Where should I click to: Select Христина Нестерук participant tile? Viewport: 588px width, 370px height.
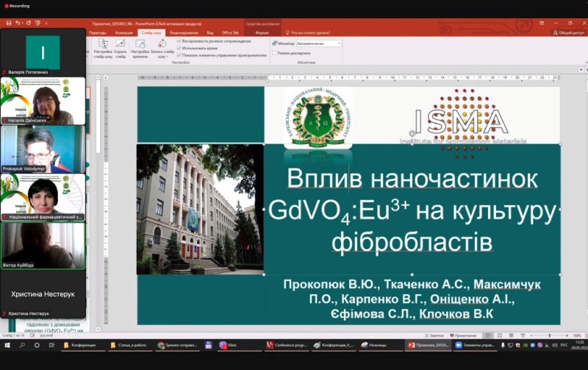[x=43, y=294]
